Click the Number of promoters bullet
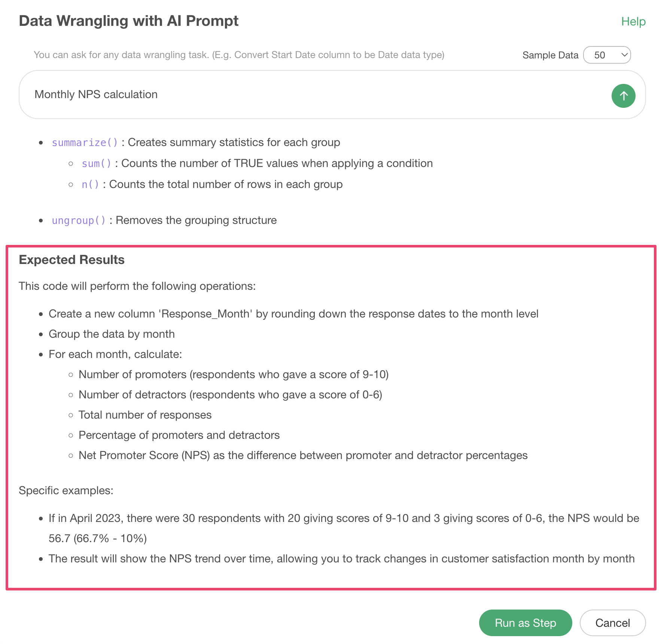The width and height of the screenshot is (664, 644). point(233,374)
